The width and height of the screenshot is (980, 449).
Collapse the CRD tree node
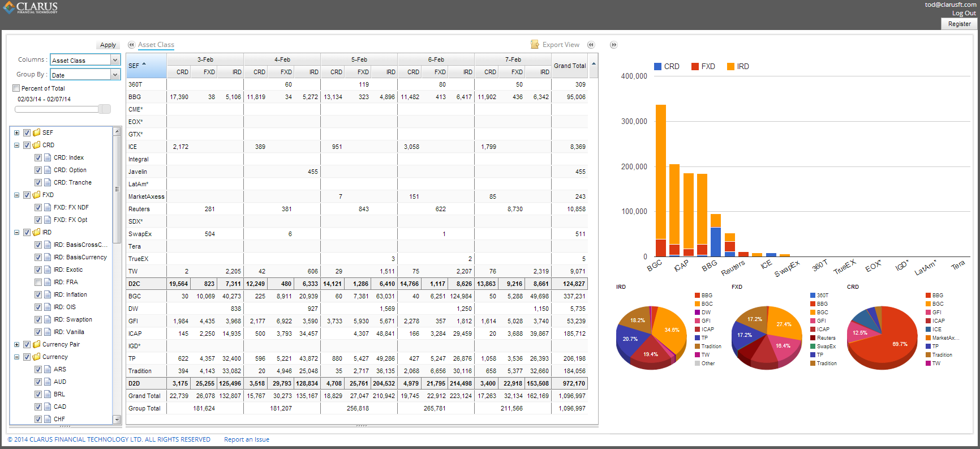(16, 145)
